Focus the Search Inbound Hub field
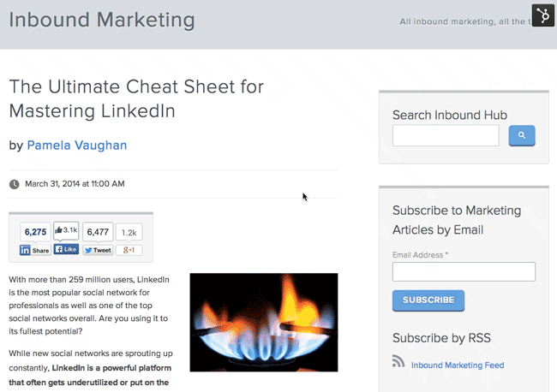This screenshot has height=392, width=557. click(446, 135)
